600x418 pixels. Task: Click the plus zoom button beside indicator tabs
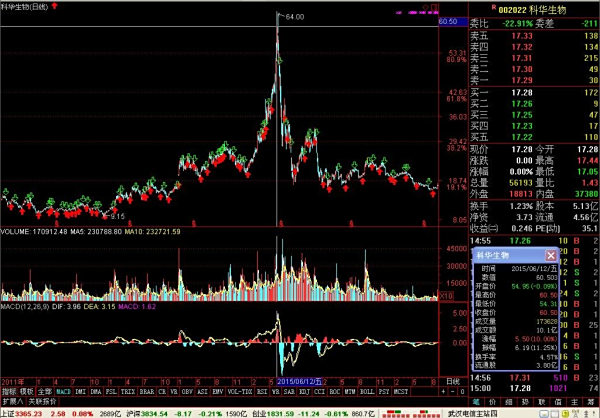pos(443,392)
